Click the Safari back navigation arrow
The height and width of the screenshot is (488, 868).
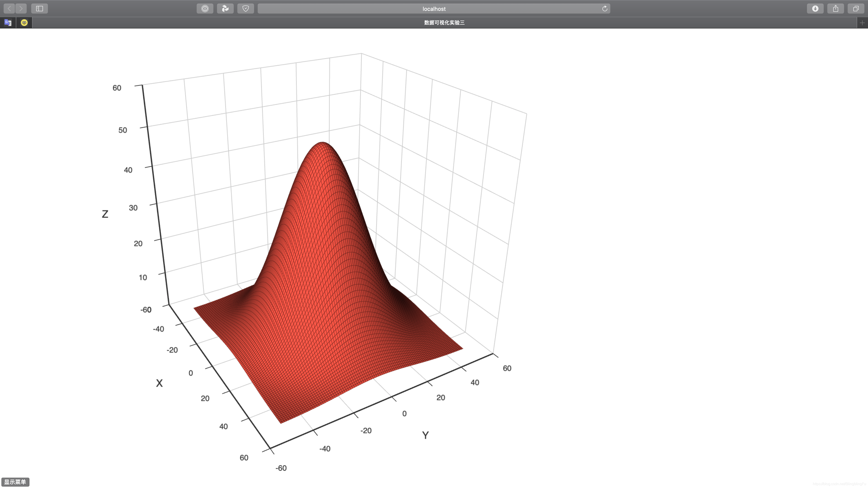coord(9,8)
